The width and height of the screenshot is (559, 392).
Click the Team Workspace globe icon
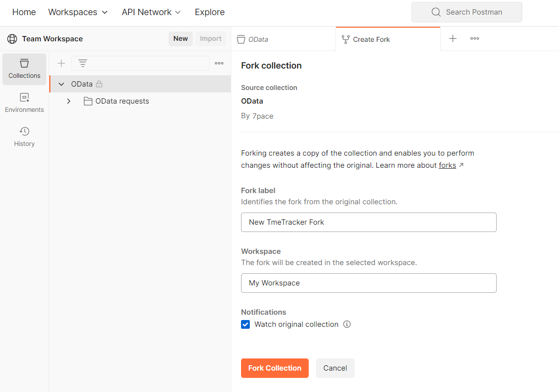click(12, 39)
